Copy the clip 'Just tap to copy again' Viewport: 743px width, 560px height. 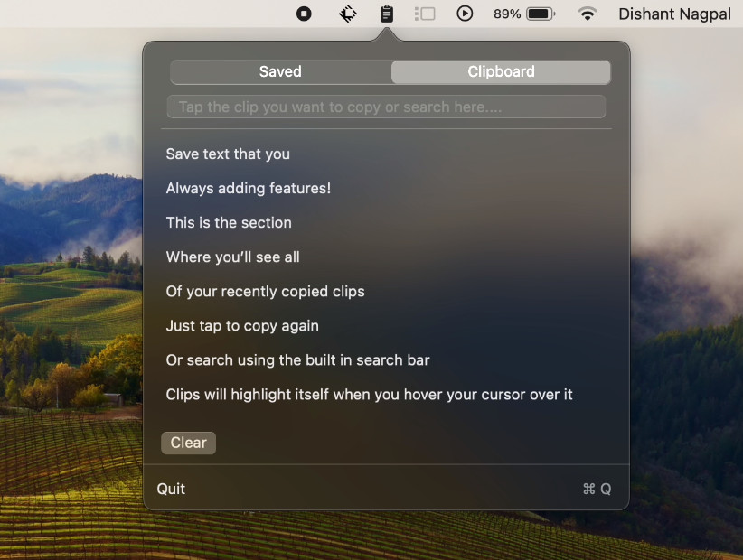click(x=242, y=326)
